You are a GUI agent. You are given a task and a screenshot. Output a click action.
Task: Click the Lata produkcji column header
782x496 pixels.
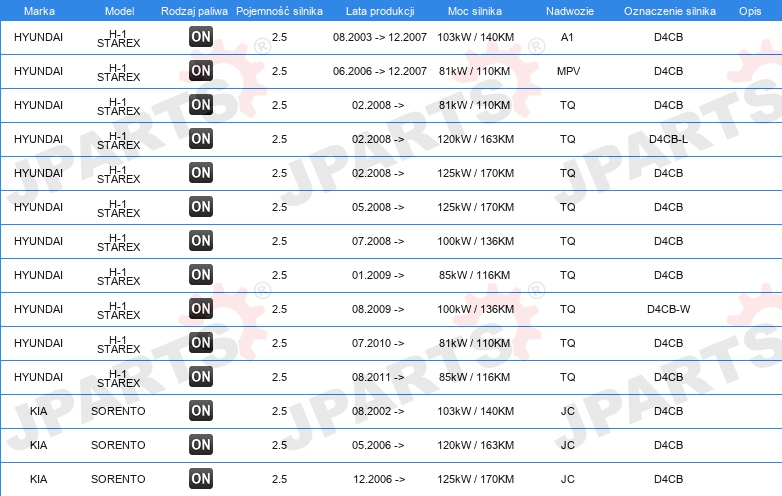(x=380, y=11)
